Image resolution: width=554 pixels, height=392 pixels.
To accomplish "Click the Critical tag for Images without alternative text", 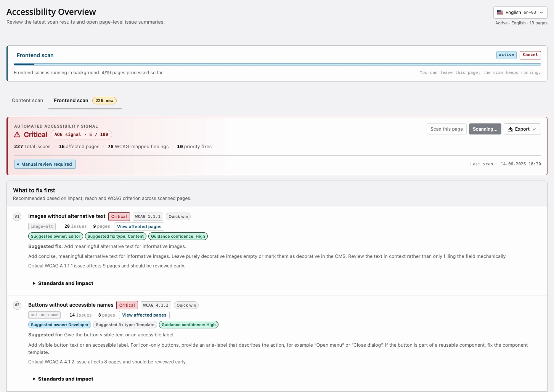I will 119,216.
